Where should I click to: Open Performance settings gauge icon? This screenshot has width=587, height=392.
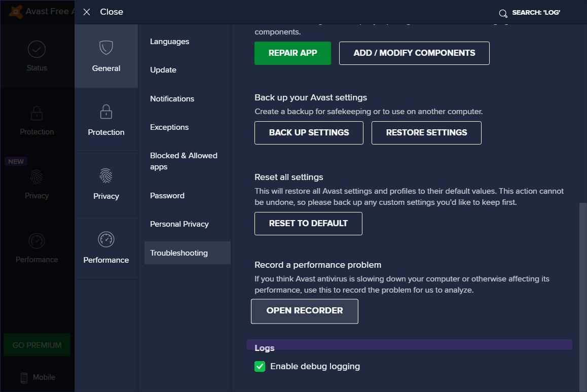[x=106, y=240]
